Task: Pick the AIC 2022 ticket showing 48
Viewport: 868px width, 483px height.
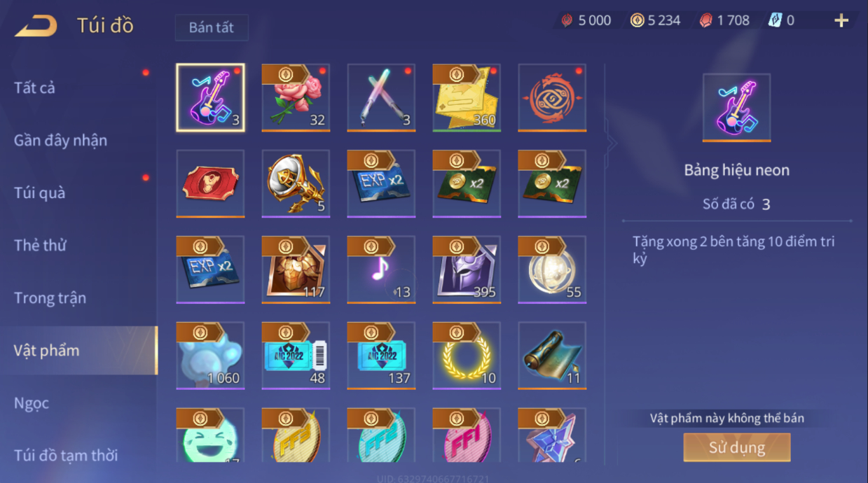Action: [x=296, y=356]
